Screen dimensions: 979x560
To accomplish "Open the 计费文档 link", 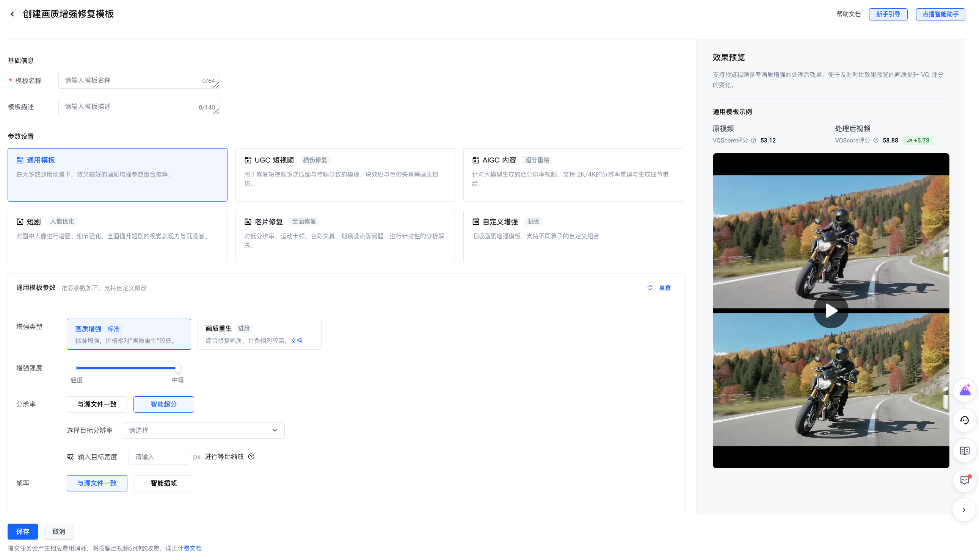I will [189, 549].
